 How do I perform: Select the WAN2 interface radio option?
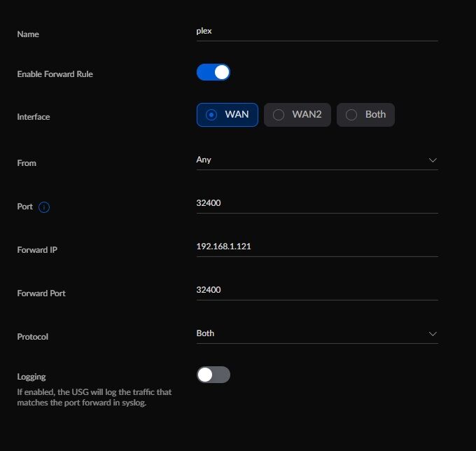tap(297, 114)
